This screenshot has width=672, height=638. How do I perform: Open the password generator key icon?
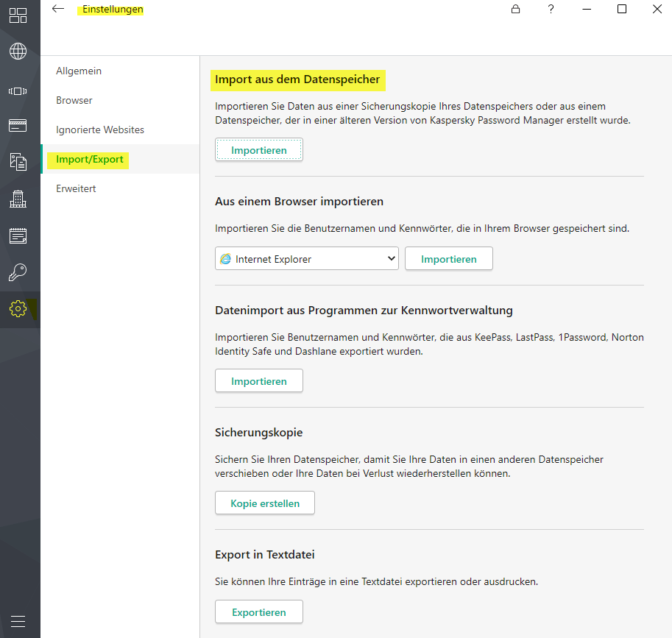point(18,273)
